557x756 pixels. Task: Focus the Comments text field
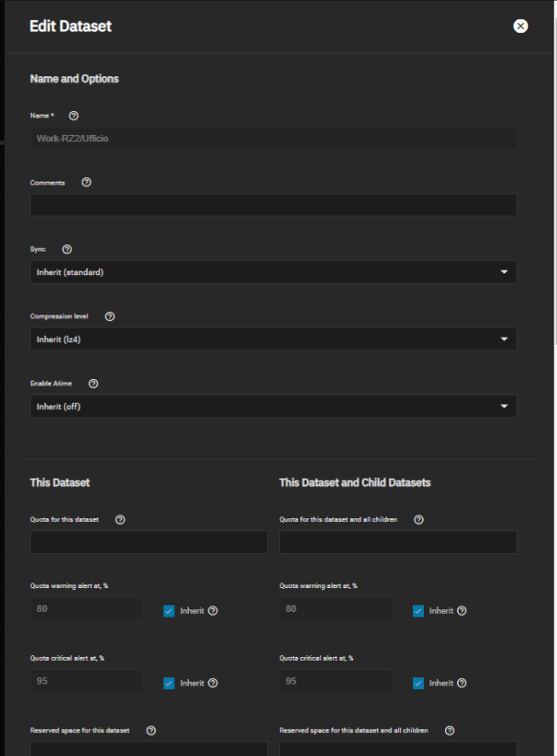coord(273,205)
